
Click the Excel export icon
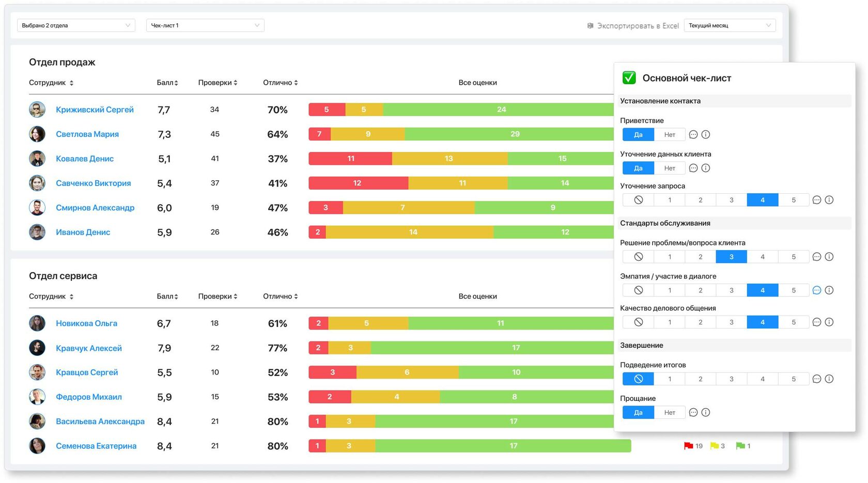[591, 26]
